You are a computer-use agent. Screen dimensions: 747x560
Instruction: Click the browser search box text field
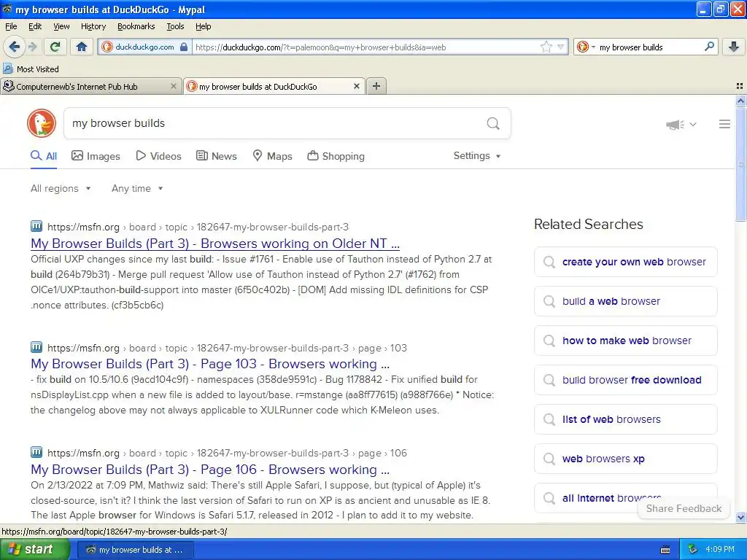click(650, 47)
